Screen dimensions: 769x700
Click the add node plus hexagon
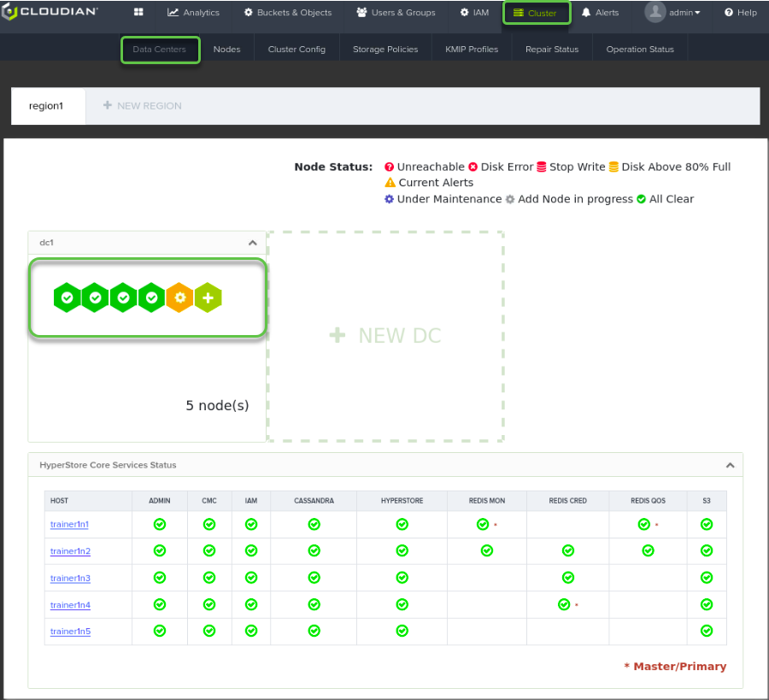[208, 297]
